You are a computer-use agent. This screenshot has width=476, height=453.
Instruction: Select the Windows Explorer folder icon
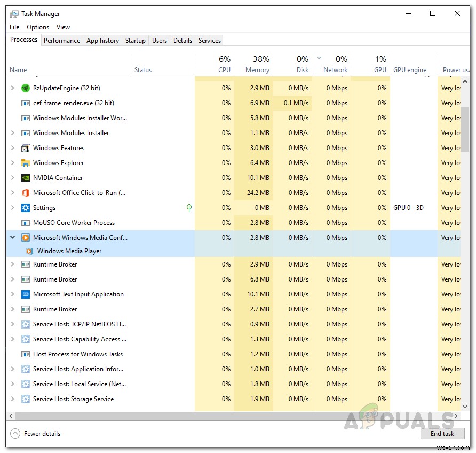[25, 163]
